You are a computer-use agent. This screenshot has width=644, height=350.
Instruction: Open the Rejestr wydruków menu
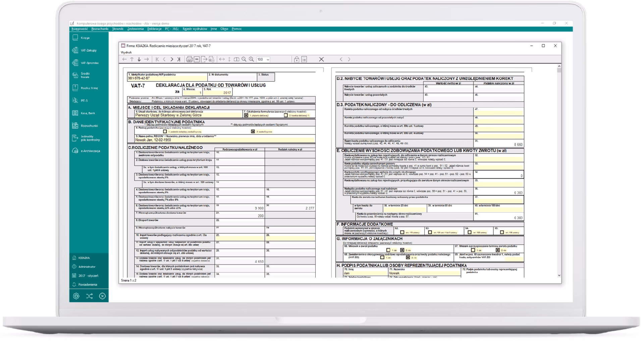pyautogui.click(x=195, y=29)
